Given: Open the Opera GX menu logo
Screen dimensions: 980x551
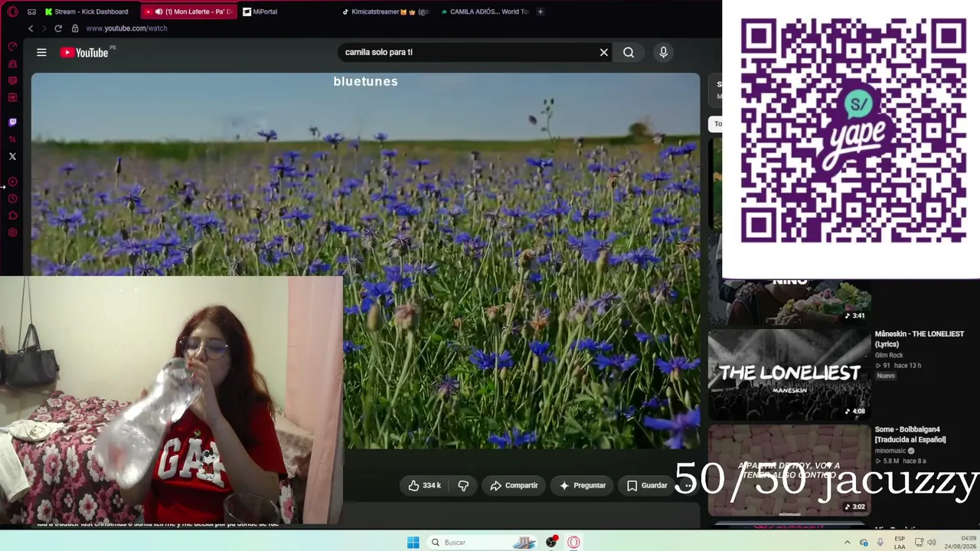Looking at the screenshot, I should click(x=12, y=11).
